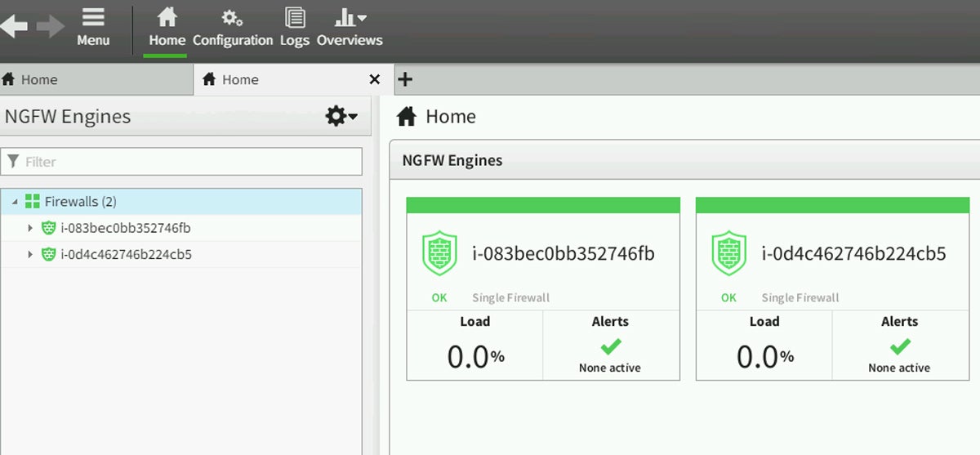Click the OK status on card i-083bec0bb352746fb
The image size is (980, 455).
pyautogui.click(x=439, y=297)
